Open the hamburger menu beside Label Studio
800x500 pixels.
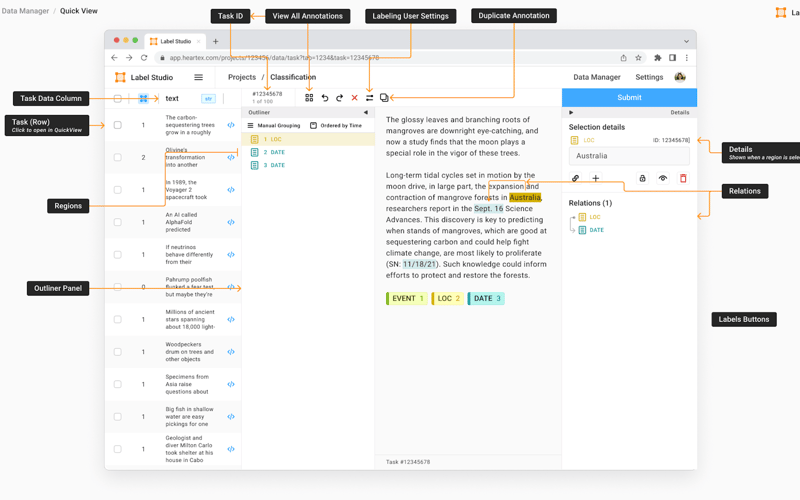[x=198, y=77]
